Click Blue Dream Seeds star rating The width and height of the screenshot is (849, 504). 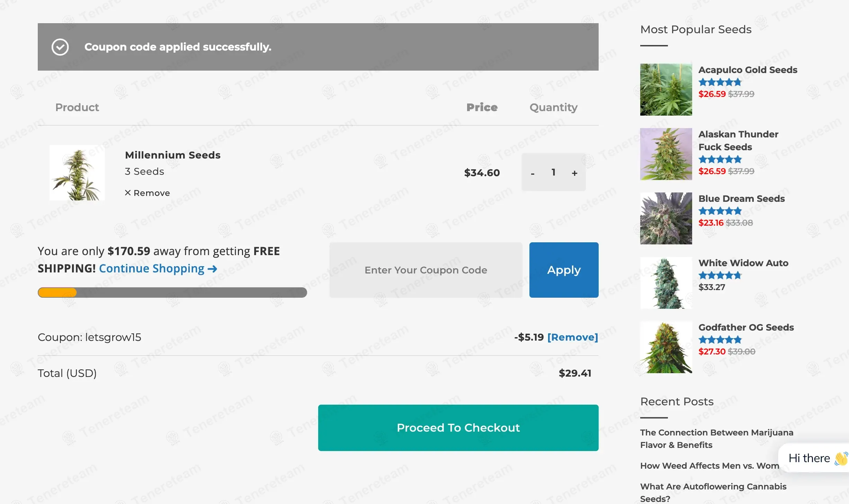(720, 211)
